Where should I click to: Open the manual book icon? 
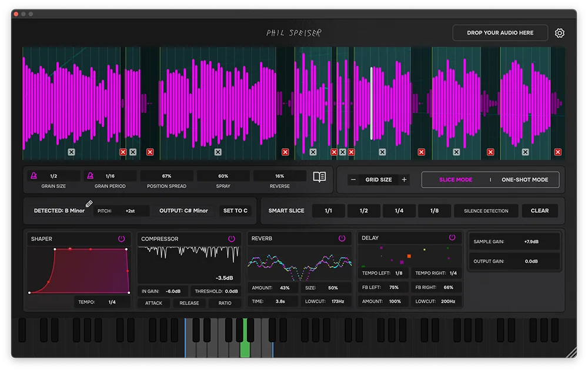click(x=319, y=177)
